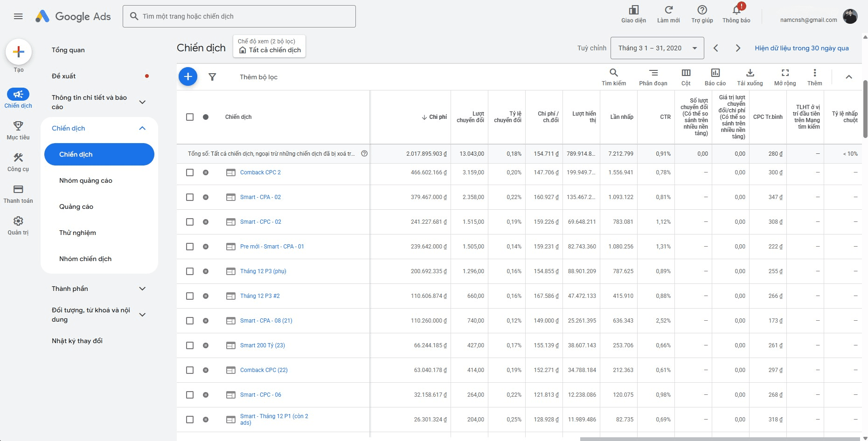
Task: Tick checkbox for Smart - CPA - 02
Action: pyautogui.click(x=190, y=197)
